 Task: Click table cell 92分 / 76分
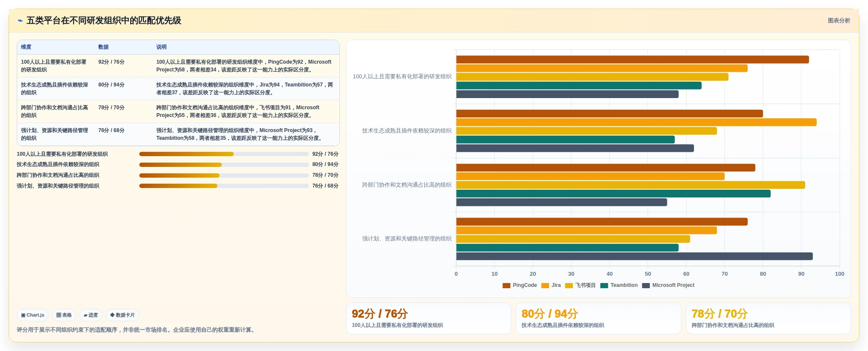[x=111, y=62]
